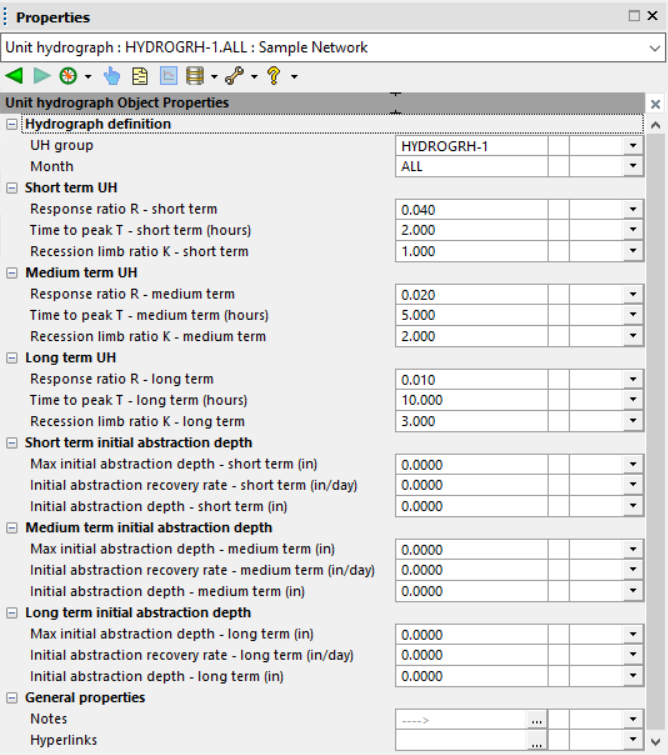Edit Time to peak T medium term value

pos(472,315)
